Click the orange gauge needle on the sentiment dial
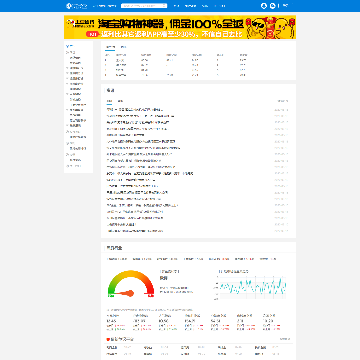Screen dimensions: 360x360 [126, 293]
